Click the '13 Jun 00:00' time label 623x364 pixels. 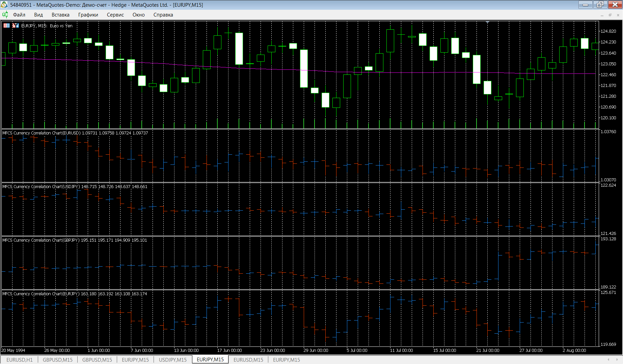point(186,350)
